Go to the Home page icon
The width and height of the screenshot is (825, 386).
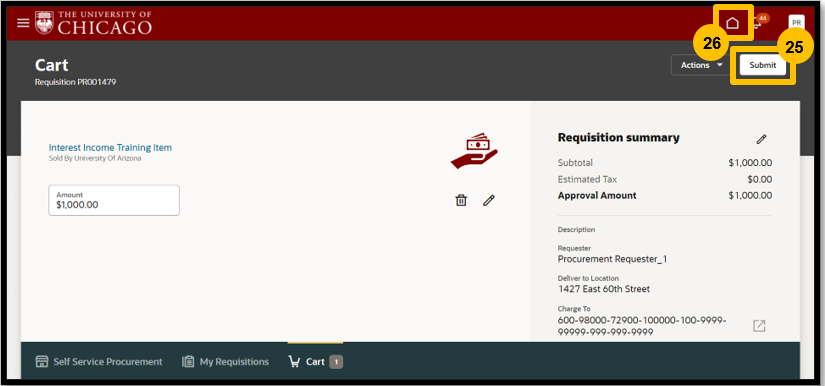pyautogui.click(x=732, y=23)
